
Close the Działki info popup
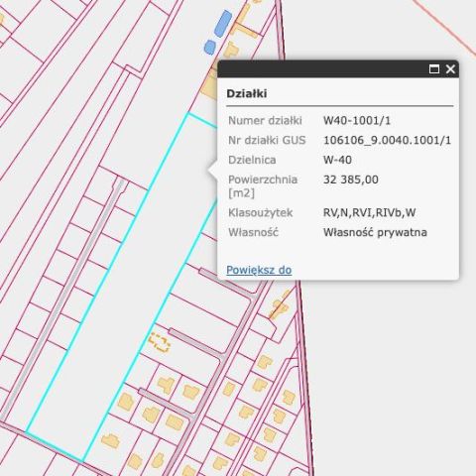pyautogui.click(x=450, y=69)
